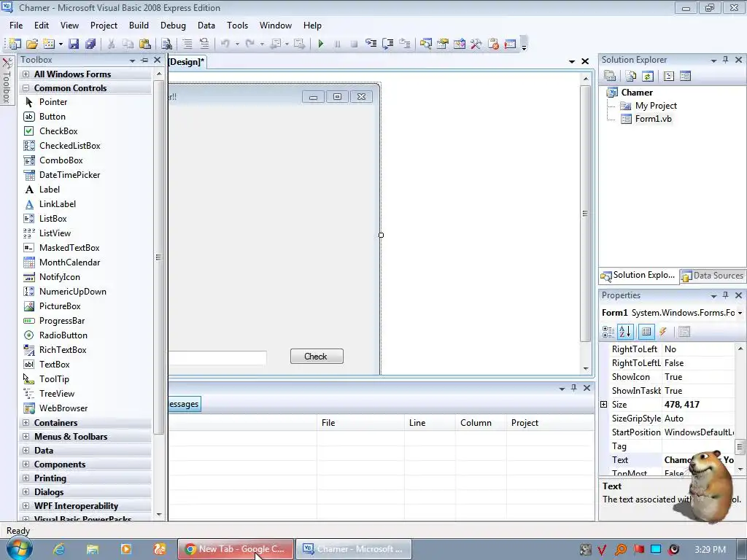Click the text box on the form
The image size is (747, 560).
(217, 357)
